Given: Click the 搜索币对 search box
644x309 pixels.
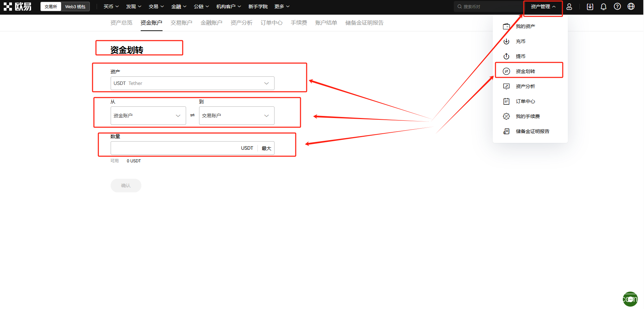Looking at the screenshot, I should pos(488,6).
